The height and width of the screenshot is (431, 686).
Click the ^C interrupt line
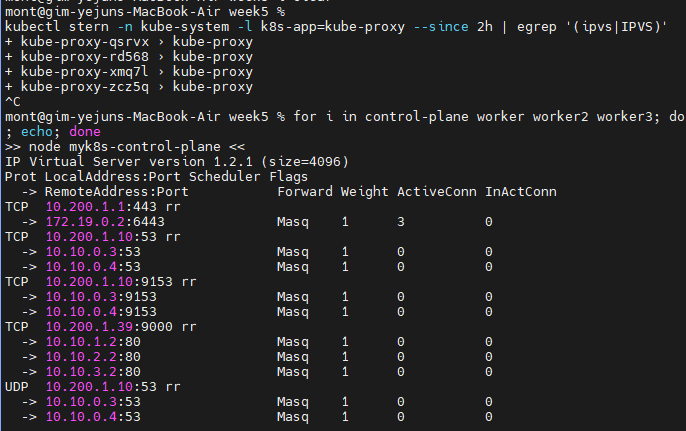(12, 101)
